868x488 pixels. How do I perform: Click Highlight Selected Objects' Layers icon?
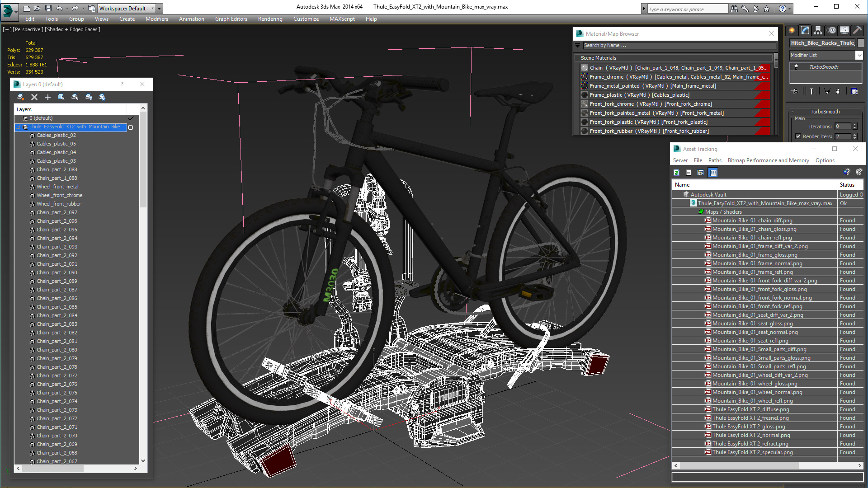[75, 97]
